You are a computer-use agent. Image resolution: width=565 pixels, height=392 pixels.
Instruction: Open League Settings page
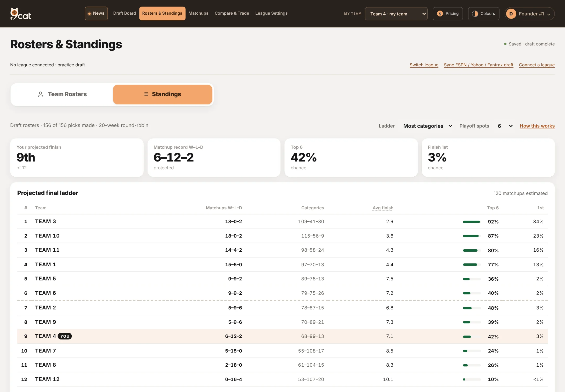[x=271, y=13]
